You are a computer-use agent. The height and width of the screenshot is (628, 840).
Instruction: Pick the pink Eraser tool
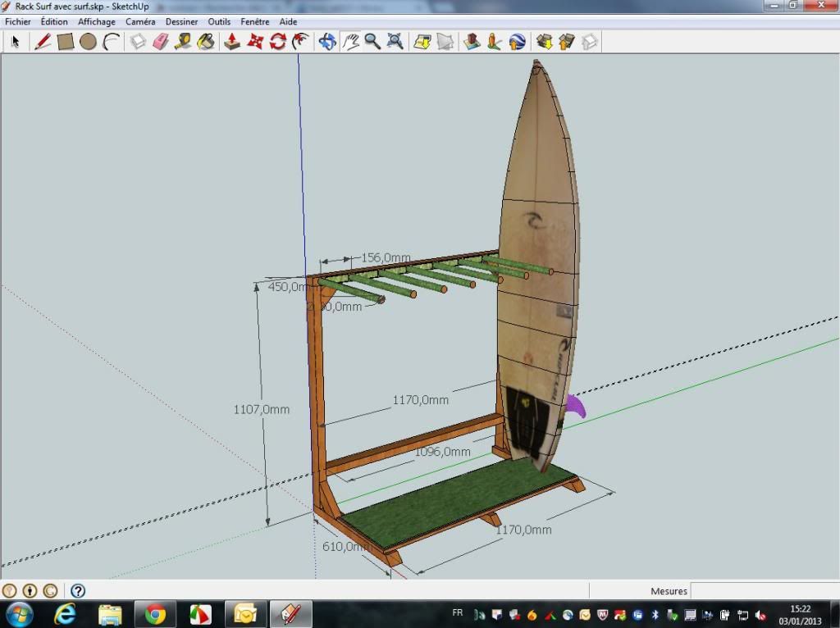click(161, 42)
